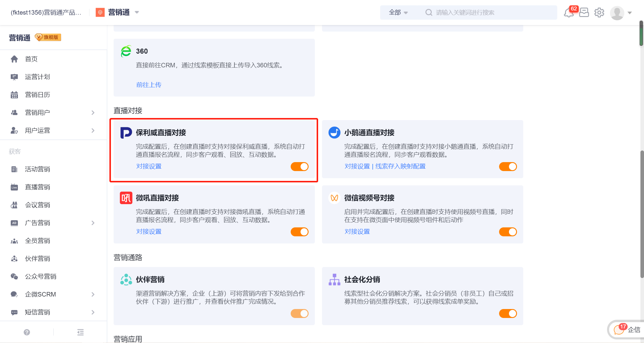This screenshot has width=644, height=343.
Task: Open the inbox tray icon
Action: tap(584, 13)
